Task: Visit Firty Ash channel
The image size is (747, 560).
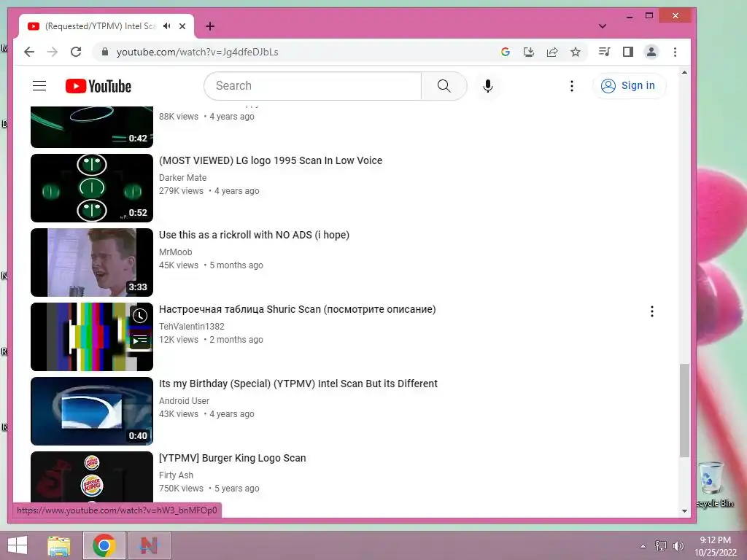Action: (x=177, y=475)
